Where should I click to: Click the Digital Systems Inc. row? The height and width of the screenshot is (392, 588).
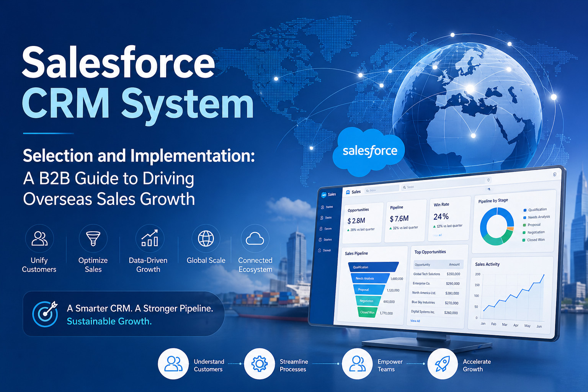(434, 312)
